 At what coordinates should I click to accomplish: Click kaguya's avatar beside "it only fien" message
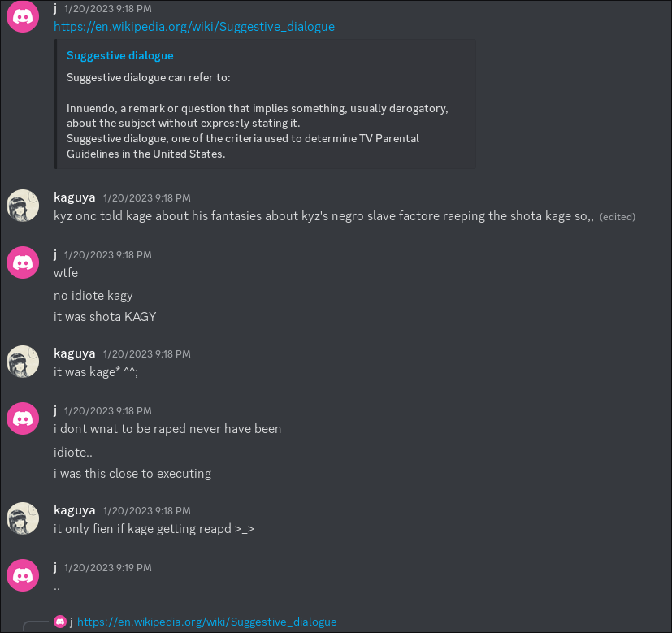coord(23,518)
